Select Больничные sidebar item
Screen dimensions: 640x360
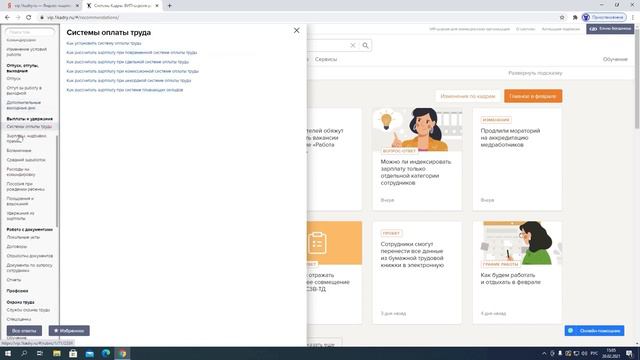19,151
